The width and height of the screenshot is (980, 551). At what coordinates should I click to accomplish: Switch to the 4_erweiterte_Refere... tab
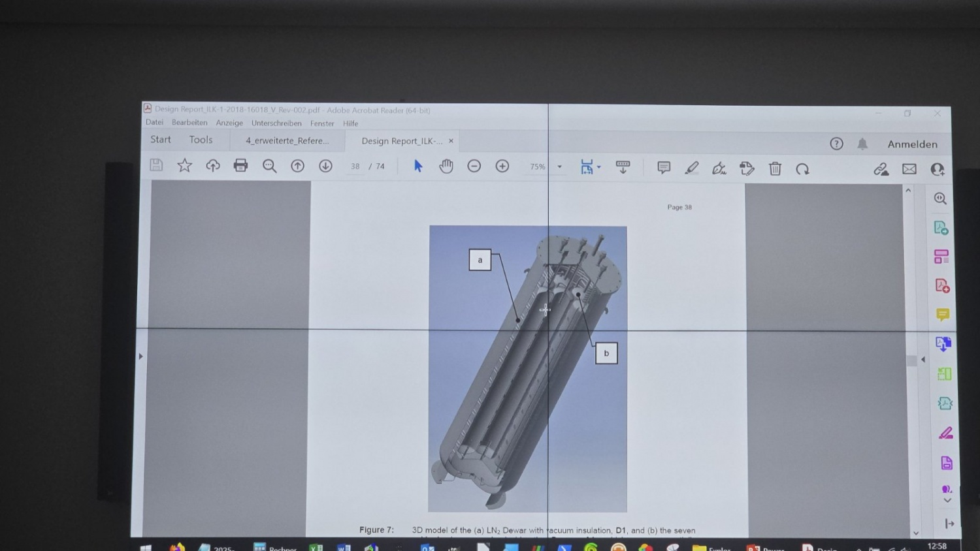(x=287, y=140)
